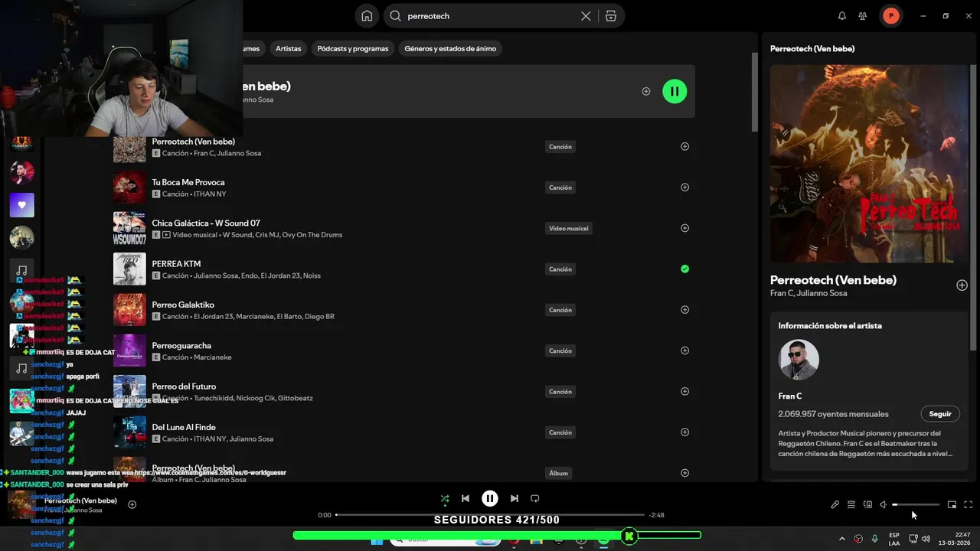Open the Perreo del Futuro track
The image size is (980, 551).
click(184, 386)
